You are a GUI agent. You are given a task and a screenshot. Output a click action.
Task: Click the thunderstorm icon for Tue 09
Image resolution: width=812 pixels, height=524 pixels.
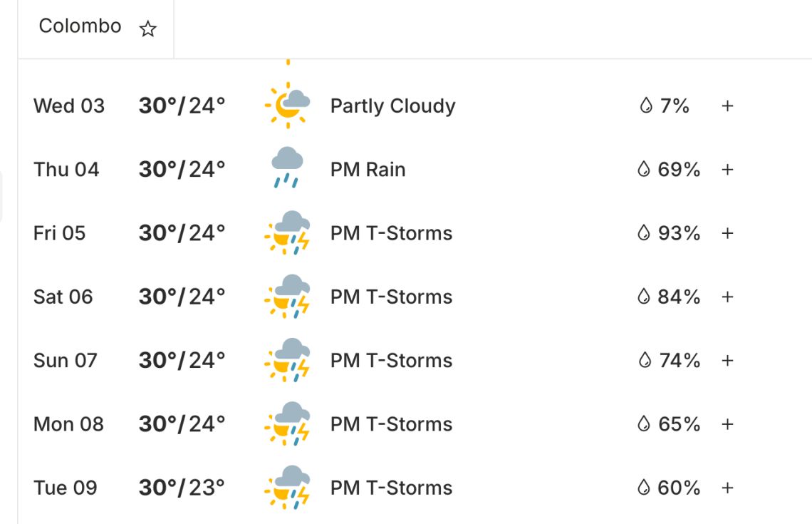click(x=288, y=487)
